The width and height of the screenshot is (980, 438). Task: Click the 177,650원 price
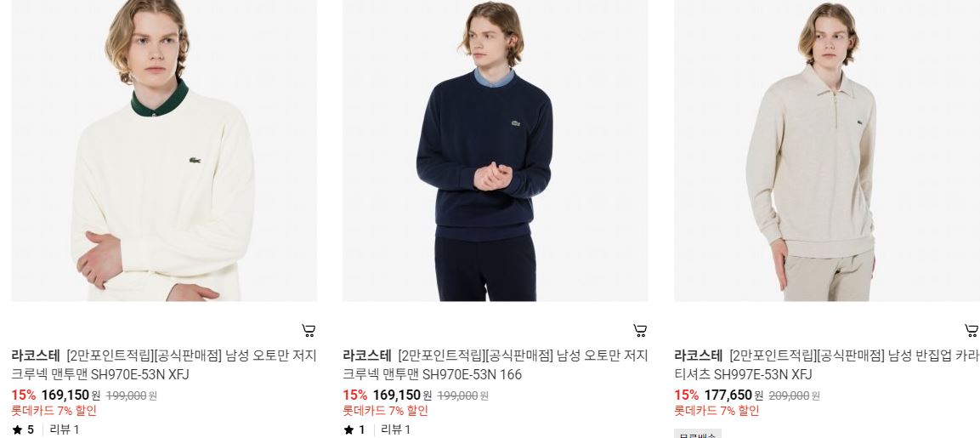[734, 395]
